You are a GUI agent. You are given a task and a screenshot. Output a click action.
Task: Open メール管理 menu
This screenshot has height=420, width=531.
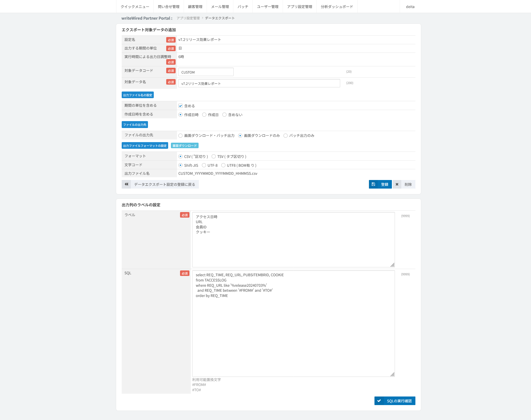coord(220,7)
